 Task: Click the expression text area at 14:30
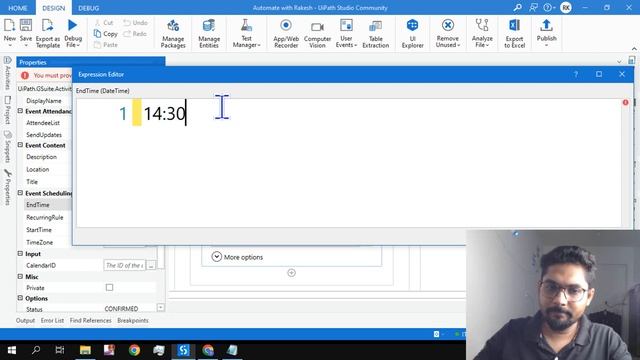(164, 113)
